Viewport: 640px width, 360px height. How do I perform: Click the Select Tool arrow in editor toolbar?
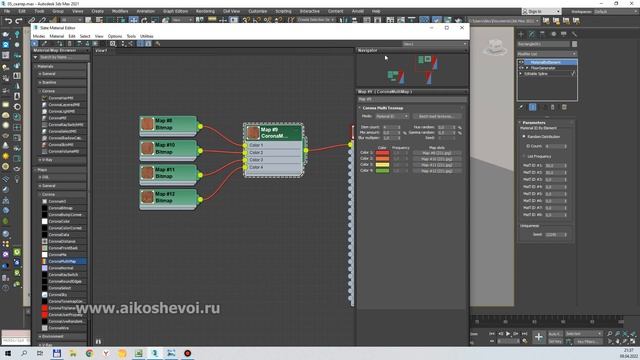coord(35,44)
